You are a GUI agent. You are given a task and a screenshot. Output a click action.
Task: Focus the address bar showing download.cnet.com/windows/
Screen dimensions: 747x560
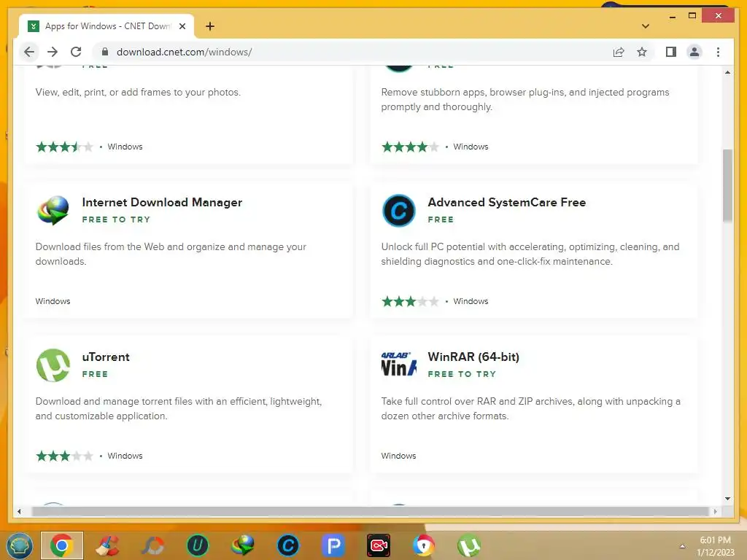[352, 52]
